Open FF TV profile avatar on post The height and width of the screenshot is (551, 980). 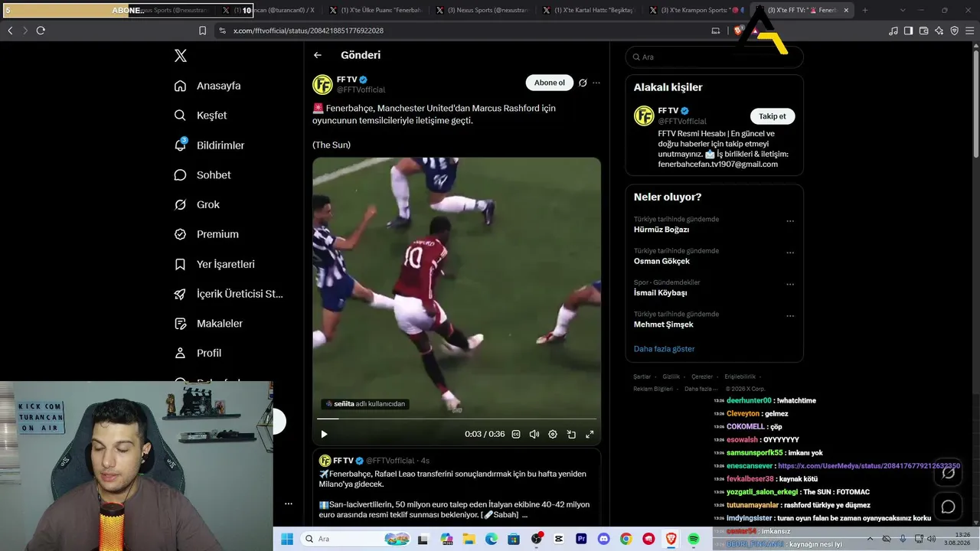click(322, 84)
